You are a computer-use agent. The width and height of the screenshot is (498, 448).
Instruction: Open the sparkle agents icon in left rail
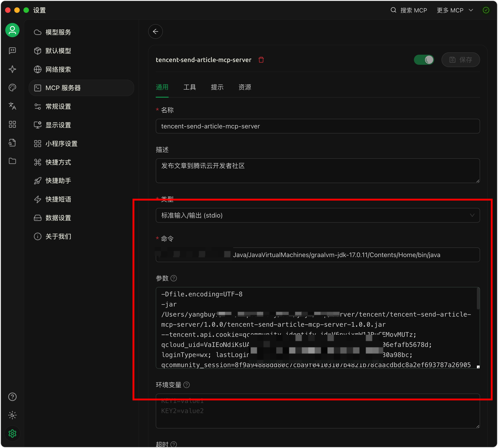[x=12, y=69]
